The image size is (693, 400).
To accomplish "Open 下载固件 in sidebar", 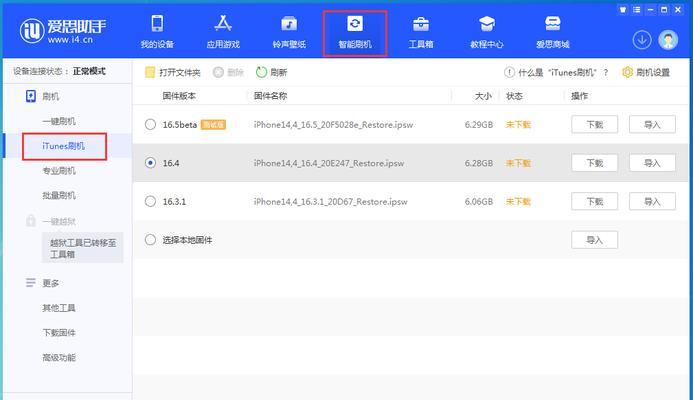I will click(59, 332).
